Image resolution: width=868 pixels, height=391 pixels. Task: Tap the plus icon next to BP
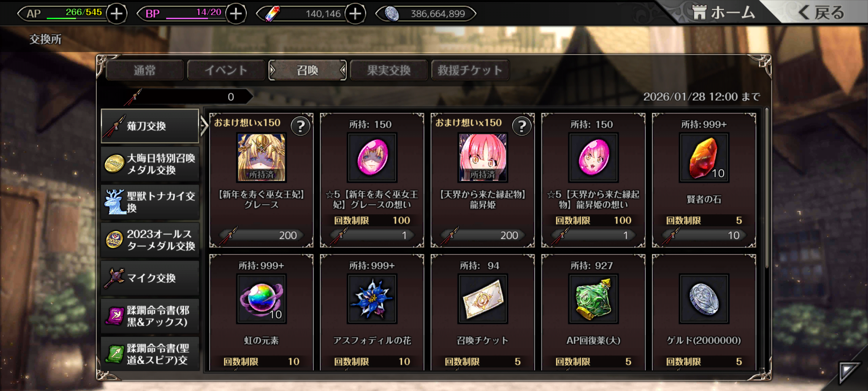pyautogui.click(x=236, y=14)
